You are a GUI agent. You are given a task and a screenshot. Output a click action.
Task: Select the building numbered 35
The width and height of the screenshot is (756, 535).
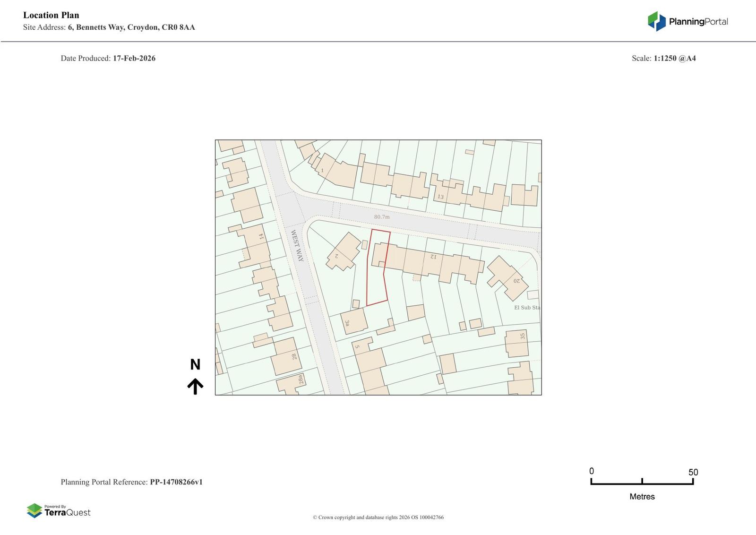517,343
